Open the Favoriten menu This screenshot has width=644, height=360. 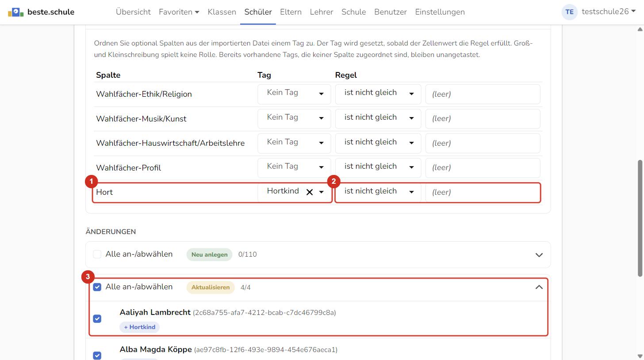(x=179, y=12)
